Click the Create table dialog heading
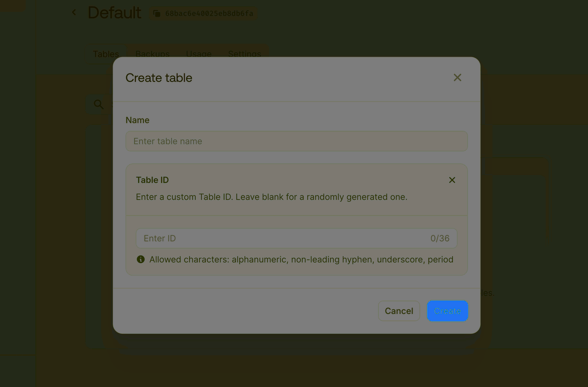 coord(158,78)
